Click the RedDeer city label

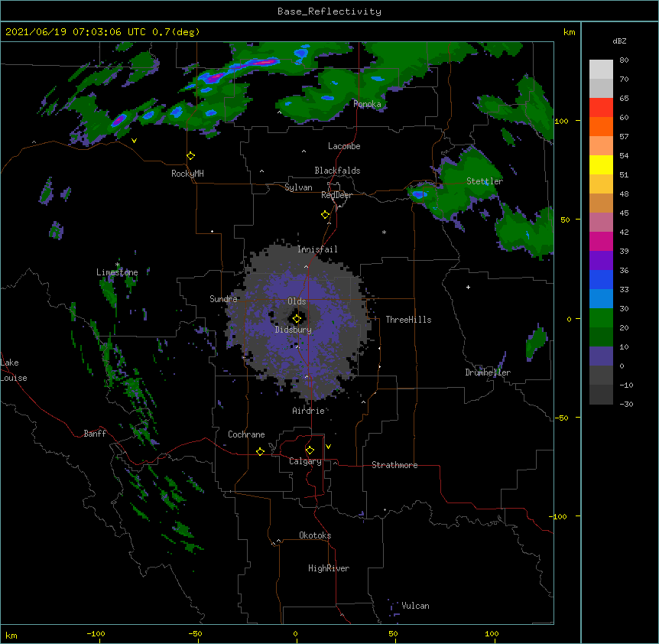[x=336, y=195]
